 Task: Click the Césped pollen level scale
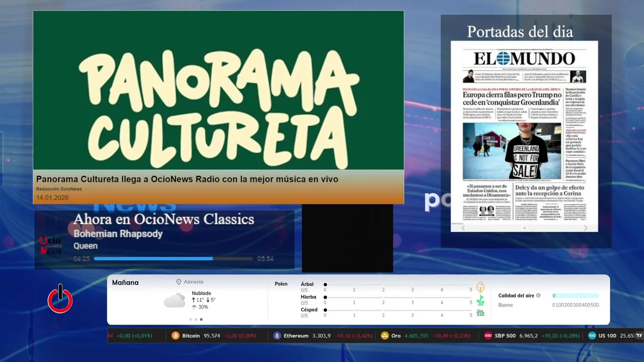point(398,313)
